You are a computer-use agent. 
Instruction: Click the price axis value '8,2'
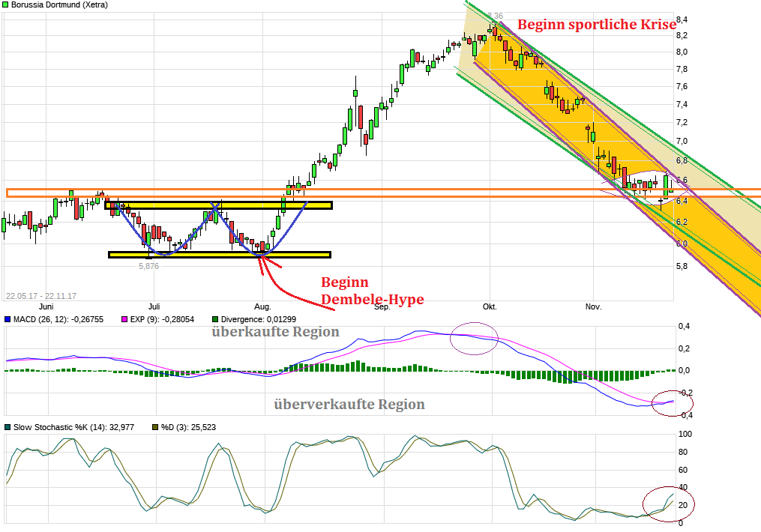click(x=682, y=35)
